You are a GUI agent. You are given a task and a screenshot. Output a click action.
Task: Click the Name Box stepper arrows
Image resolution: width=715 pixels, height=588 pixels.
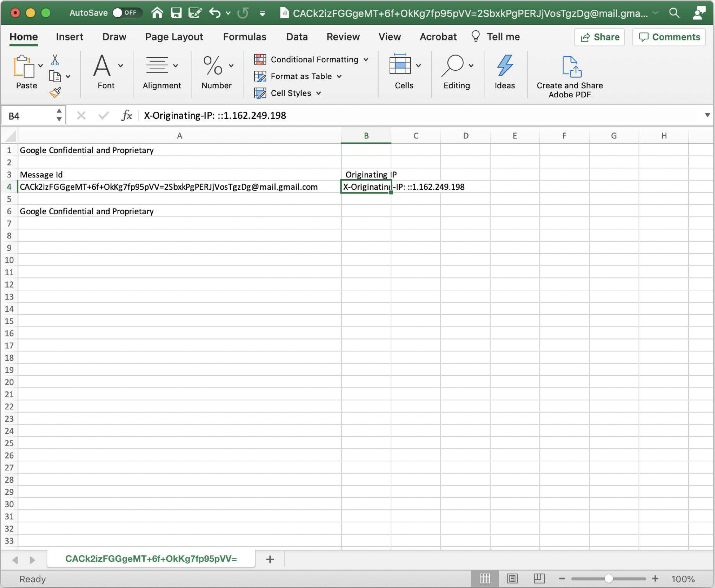59,115
